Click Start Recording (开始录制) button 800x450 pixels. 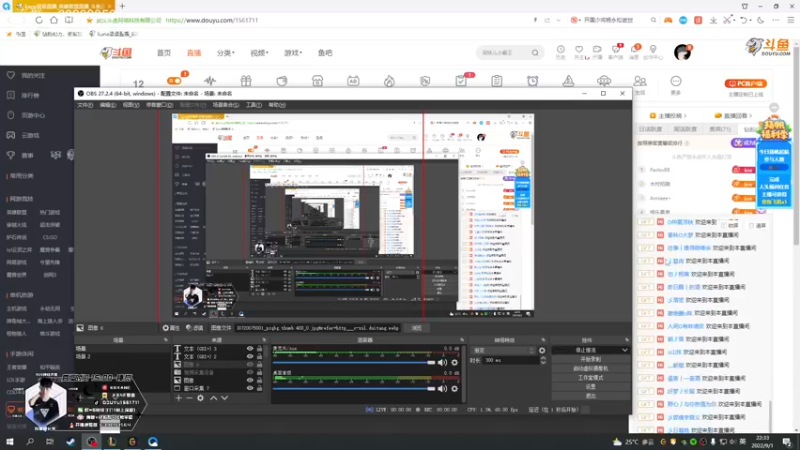[x=590, y=359]
